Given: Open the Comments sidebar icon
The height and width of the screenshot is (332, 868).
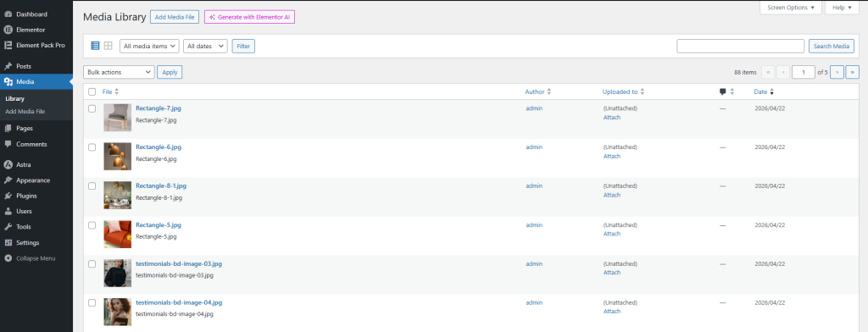Looking at the screenshot, I should (8, 144).
